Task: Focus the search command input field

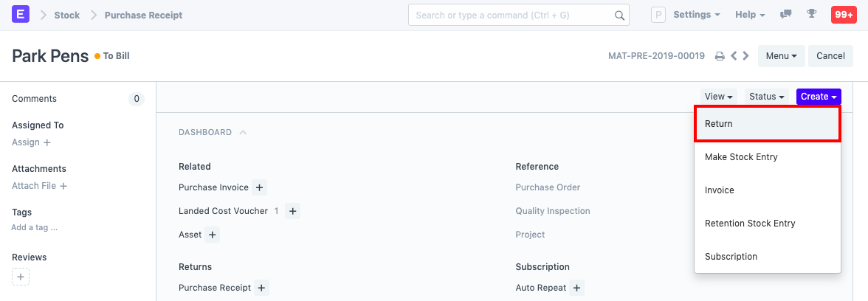Action: pyautogui.click(x=513, y=15)
